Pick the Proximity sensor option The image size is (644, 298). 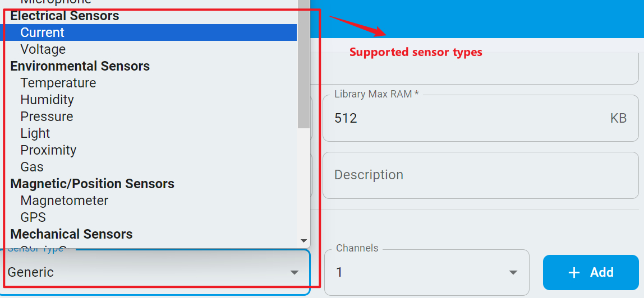click(48, 150)
